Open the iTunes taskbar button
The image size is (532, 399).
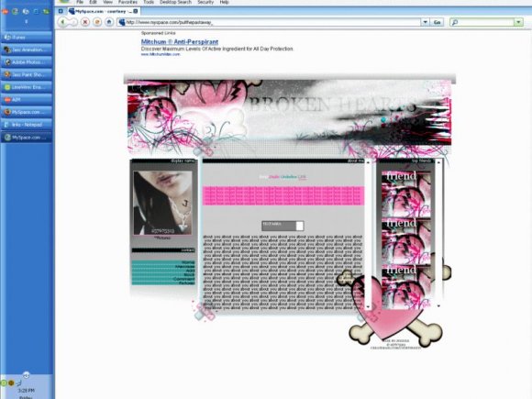click(x=27, y=37)
